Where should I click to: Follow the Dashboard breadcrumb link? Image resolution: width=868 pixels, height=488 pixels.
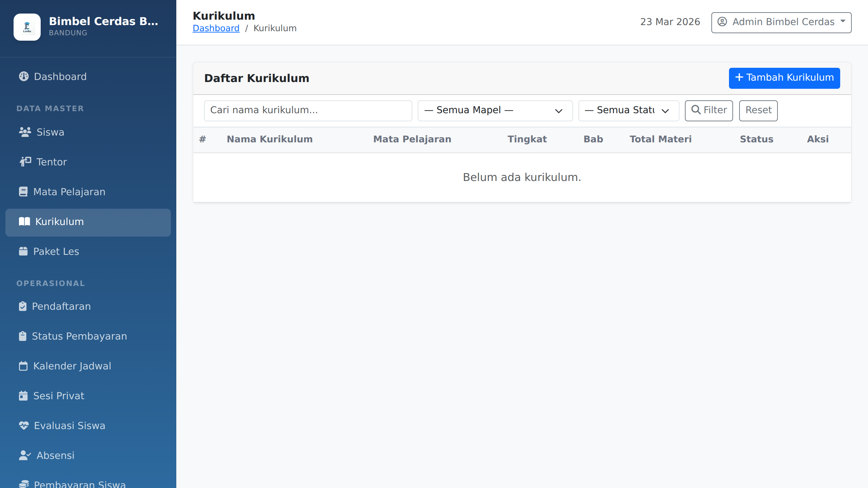(x=216, y=28)
